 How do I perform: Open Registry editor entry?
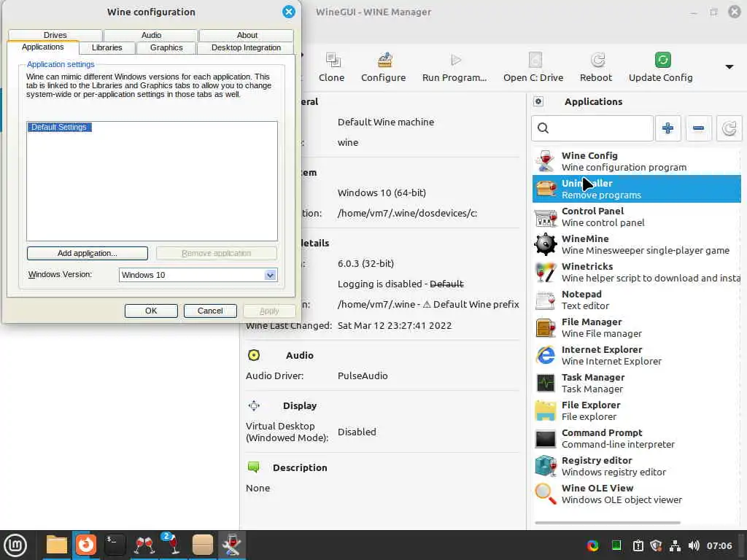point(636,466)
